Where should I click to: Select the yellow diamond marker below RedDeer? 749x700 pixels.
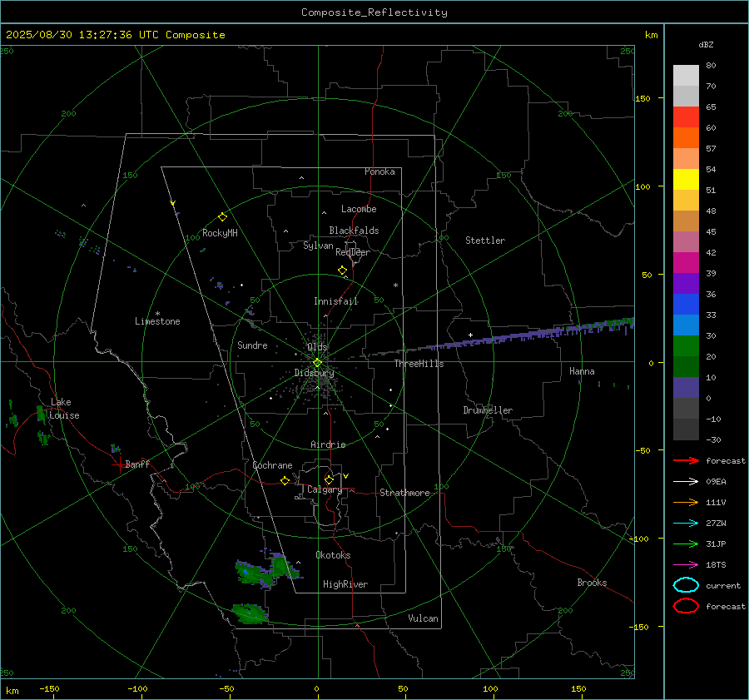point(342,271)
